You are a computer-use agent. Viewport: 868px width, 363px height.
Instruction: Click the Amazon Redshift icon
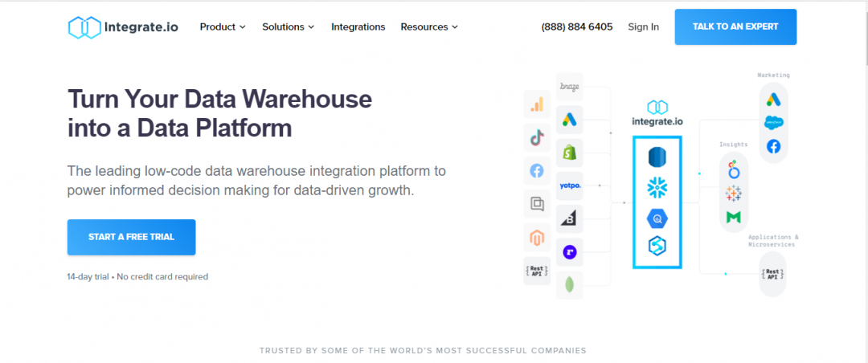click(657, 157)
